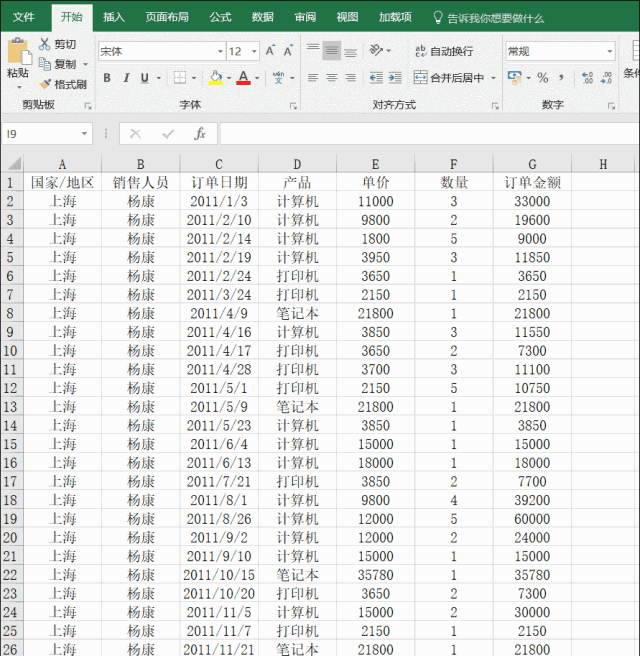Open the 粘贴 paste options arrow

19,87
